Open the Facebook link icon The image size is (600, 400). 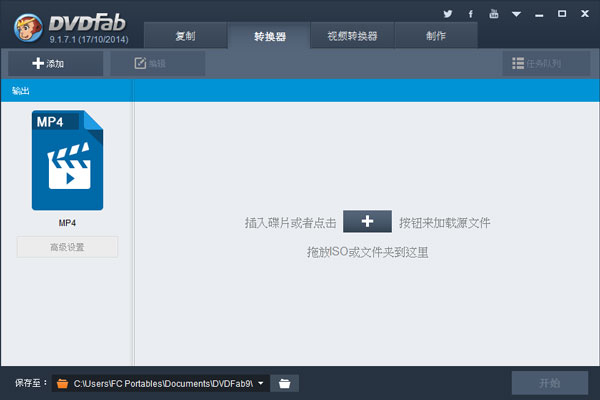click(471, 14)
